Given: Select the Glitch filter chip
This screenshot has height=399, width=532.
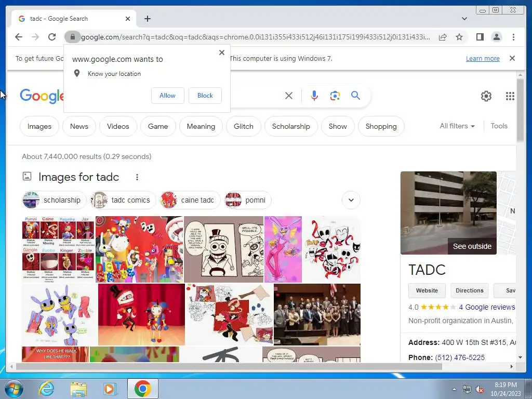Looking at the screenshot, I should (x=244, y=126).
